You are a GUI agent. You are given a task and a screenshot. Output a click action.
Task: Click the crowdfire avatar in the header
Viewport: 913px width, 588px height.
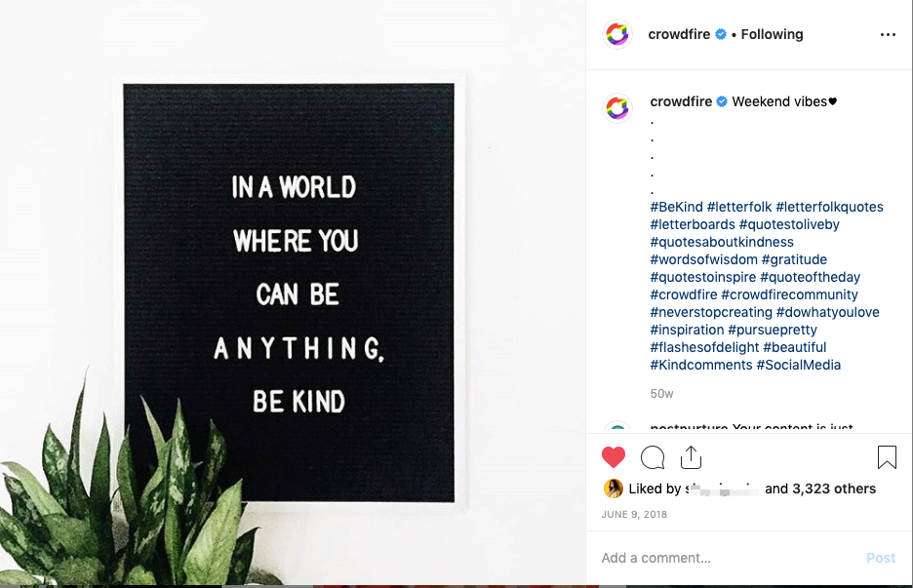(x=617, y=34)
